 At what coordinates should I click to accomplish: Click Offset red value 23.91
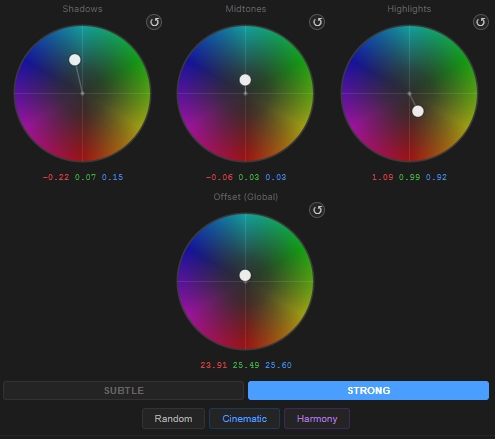pos(214,365)
